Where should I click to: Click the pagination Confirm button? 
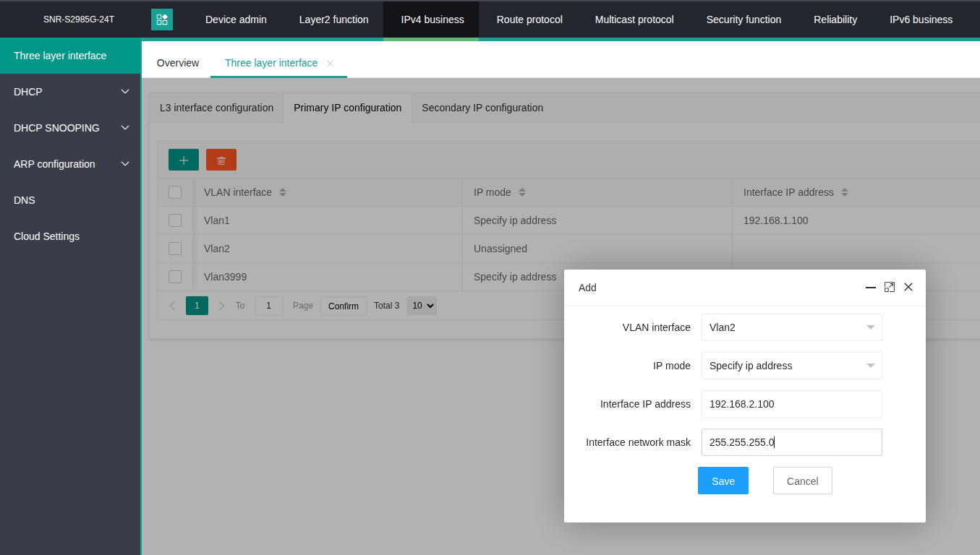344,306
